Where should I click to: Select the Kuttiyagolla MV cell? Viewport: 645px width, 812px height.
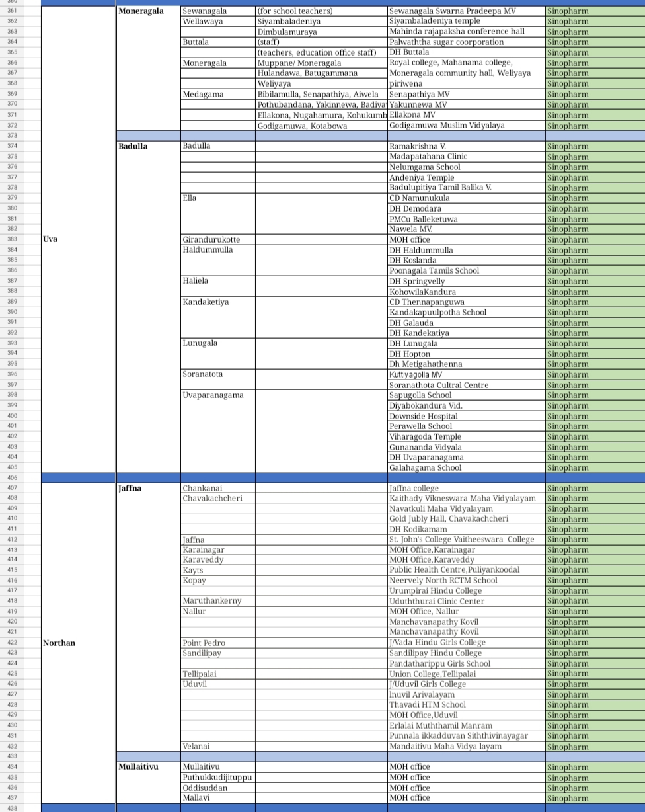(467, 374)
